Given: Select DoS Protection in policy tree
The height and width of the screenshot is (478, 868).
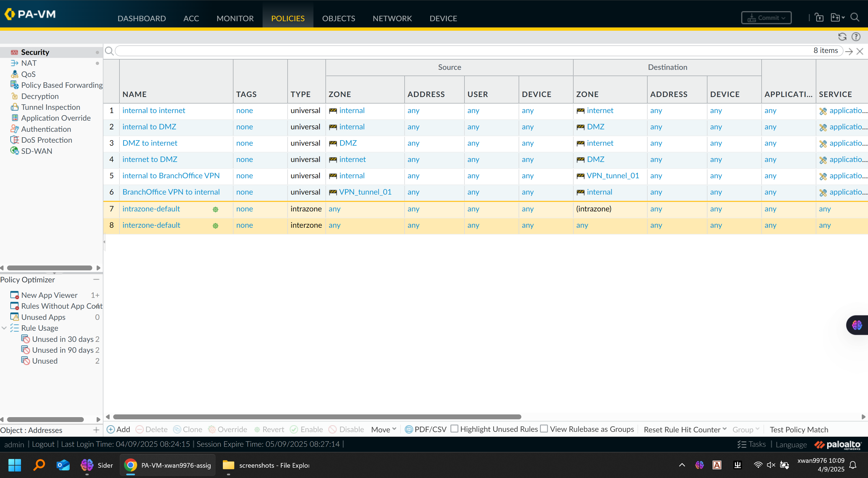Looking at the screenshot, I should tap(47, 140).
